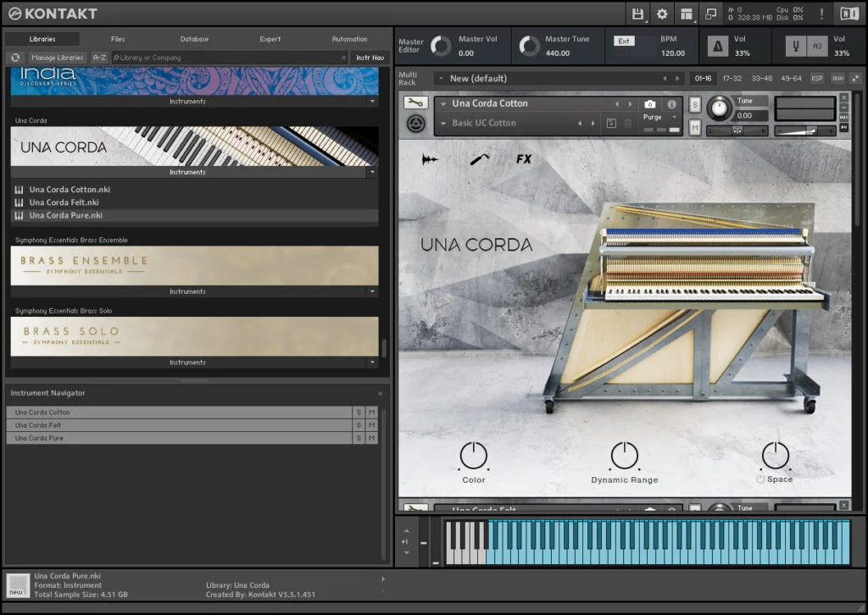Solo Una Corda Felt in Instrument Navigator
The image size is (868, 615).
(x=359, y=425)
